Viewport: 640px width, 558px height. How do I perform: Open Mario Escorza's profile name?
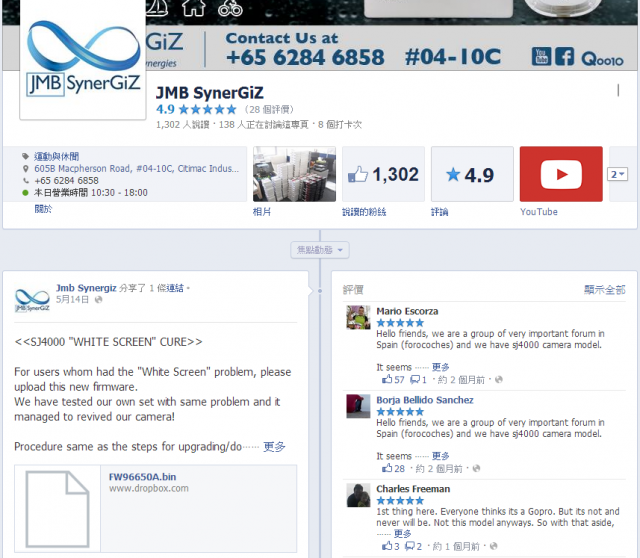pos(407,311)
